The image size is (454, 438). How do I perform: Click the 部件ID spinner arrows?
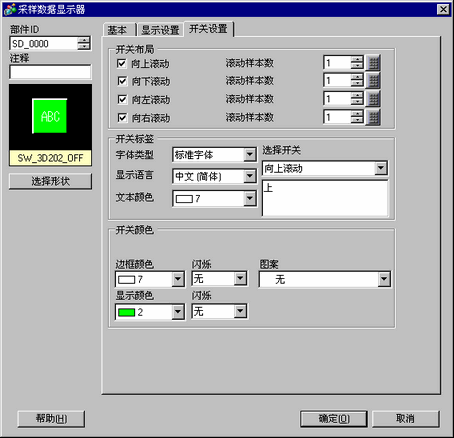point(84,43)
